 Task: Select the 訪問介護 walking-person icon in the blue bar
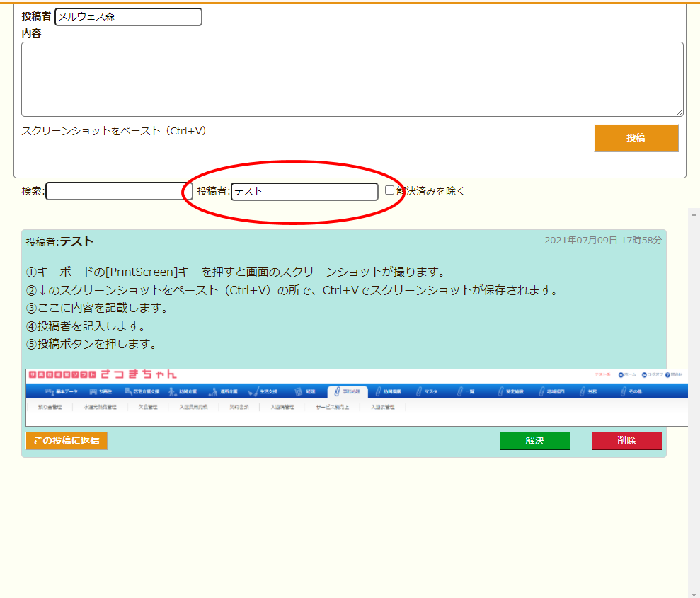[172, 391]
